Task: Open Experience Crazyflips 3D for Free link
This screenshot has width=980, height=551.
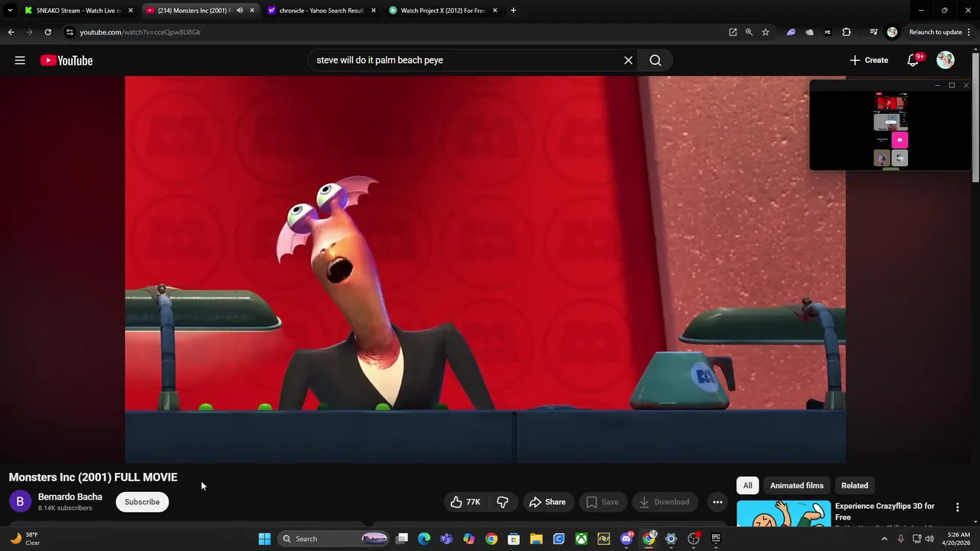Action: (885, 511)
